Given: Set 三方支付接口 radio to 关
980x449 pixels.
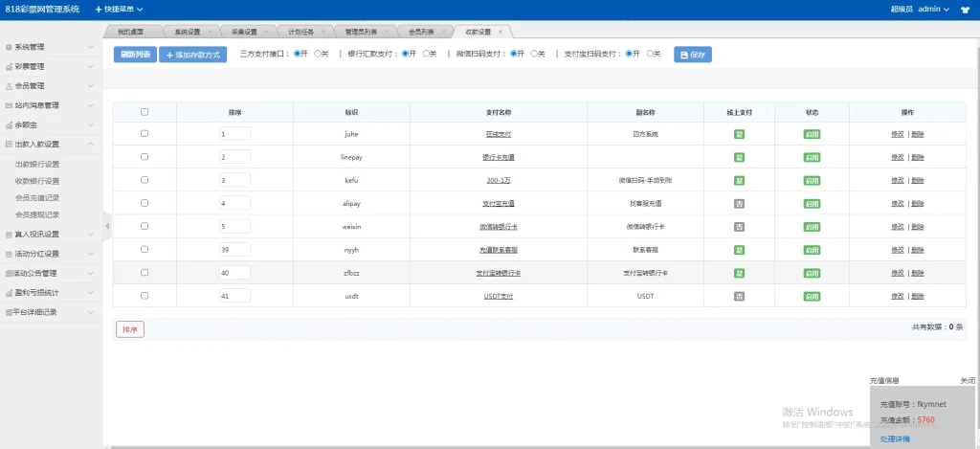Looking at the screenshot, I should coord(317,54).
